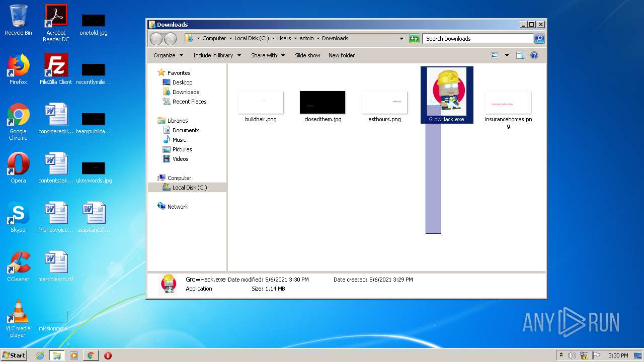Select ukeywords.jpg desktop file

click(x=94, y=172)
